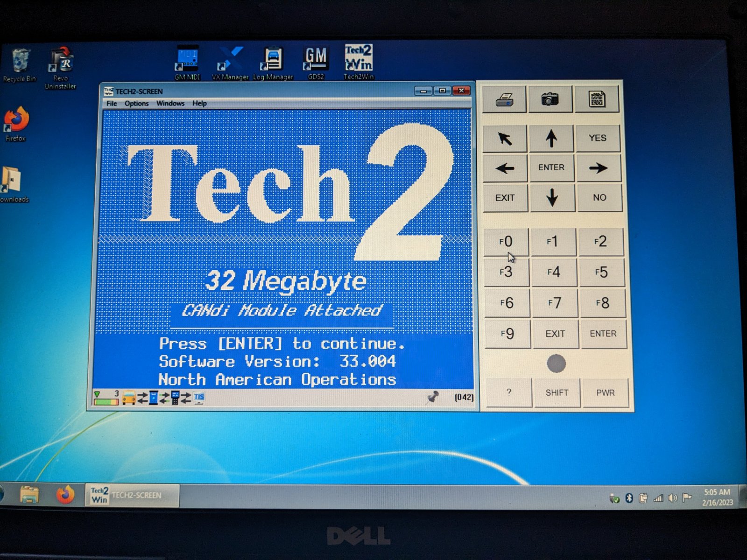Click the Bluetooth tray icon
The width and height of the screenshot is (747, 560).
[629, 498]
